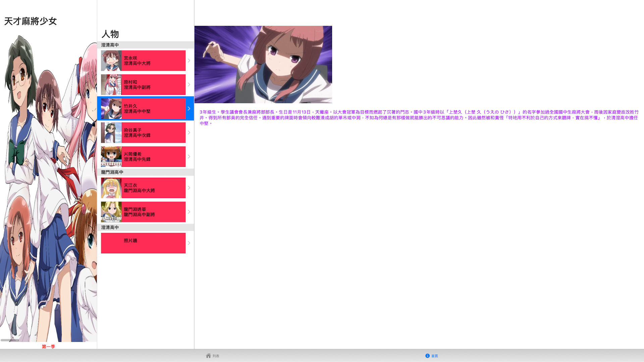The image size is (644, 362).
Task: Click the 第一季 label under the poster
Action: [48, 347]
